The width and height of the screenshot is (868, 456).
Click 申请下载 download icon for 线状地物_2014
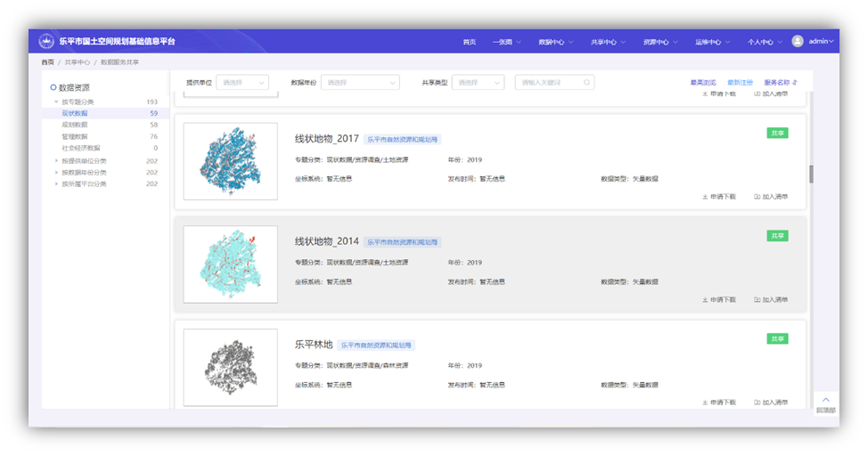pyautogui.click(x=705, y=300)
